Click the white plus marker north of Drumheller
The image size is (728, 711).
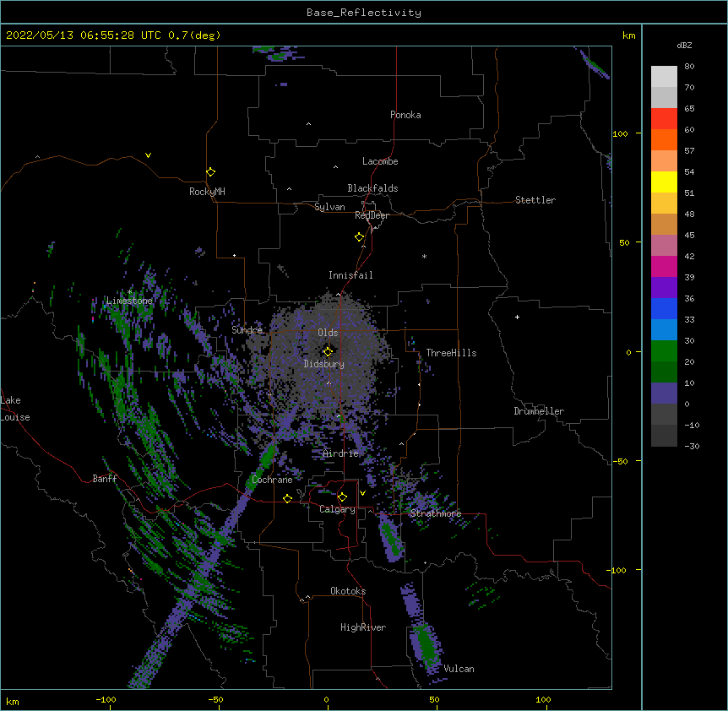coord(517,317)
